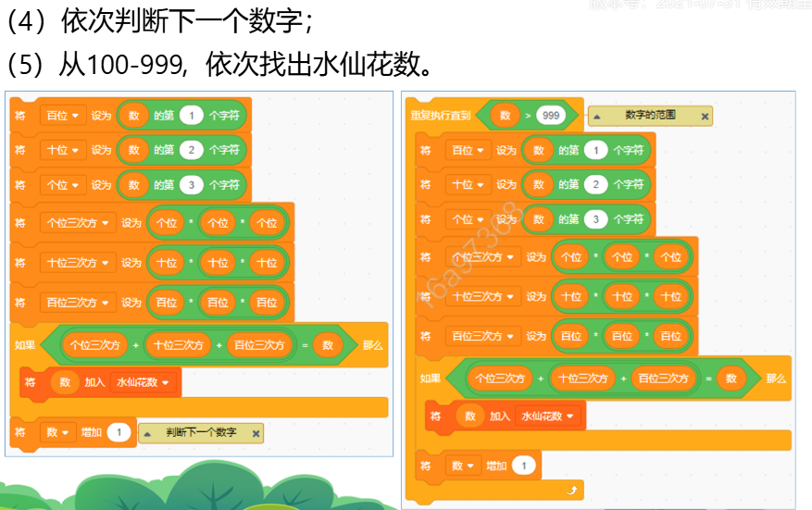The width and height of the screenshot is (812, 510).
Task: Open the 百位三次方 dropdown inside the repeat-until loop
Action: coord(482,336)
